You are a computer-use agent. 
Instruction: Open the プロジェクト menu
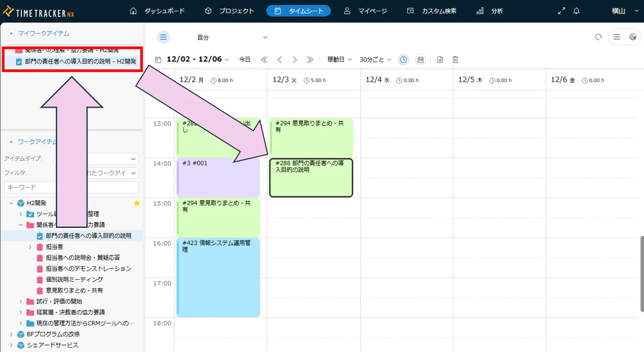tap(229, 11)
